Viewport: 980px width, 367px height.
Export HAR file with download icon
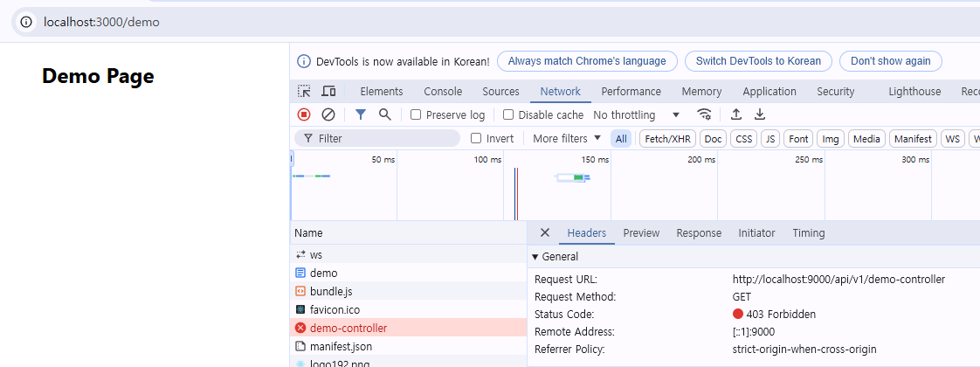coord(759,114)
